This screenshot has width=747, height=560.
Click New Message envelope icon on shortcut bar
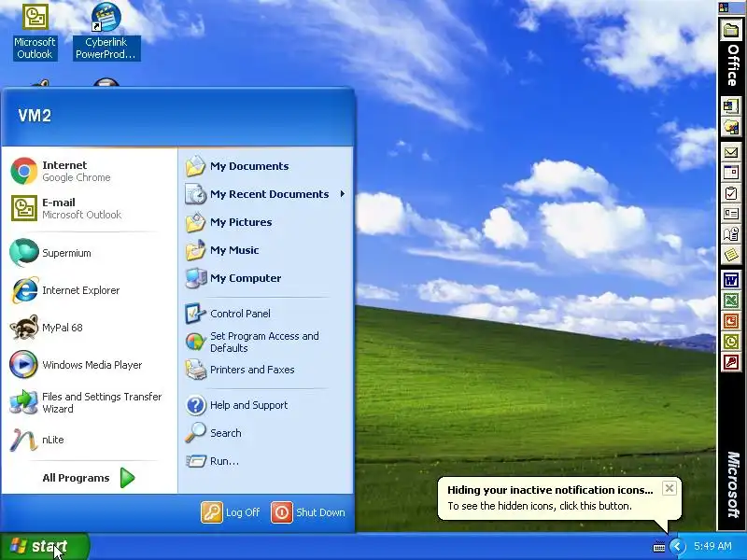(731, 152)
